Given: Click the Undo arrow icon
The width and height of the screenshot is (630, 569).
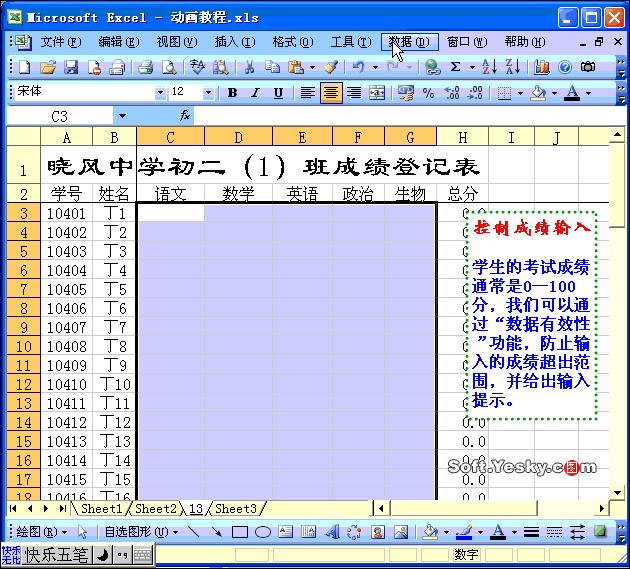Looking at the screenshot, I should tap(359, 68).
